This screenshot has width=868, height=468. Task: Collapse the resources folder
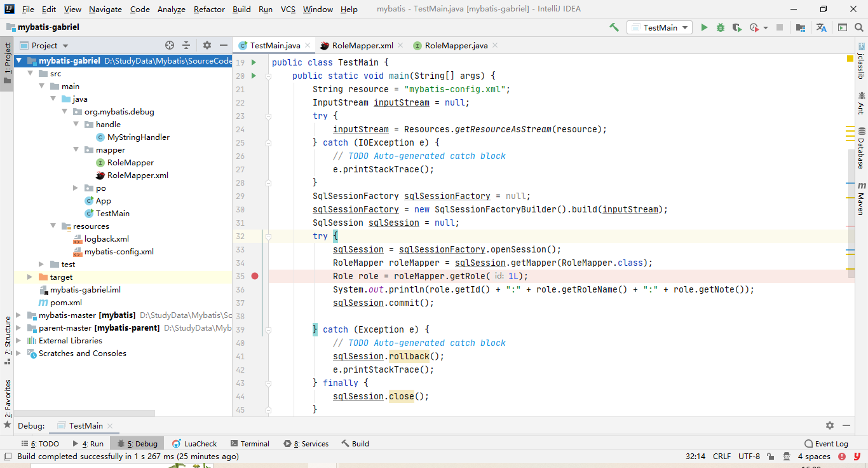tap(53, 226)
